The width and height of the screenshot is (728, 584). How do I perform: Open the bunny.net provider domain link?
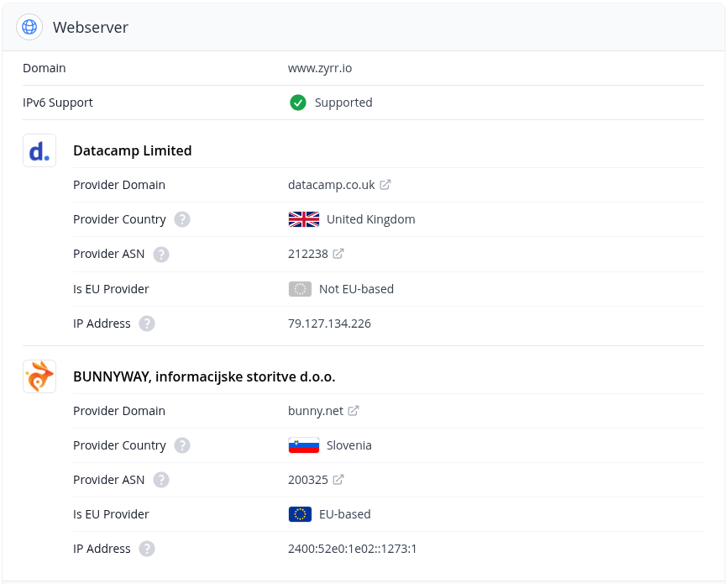coord(313,410)
